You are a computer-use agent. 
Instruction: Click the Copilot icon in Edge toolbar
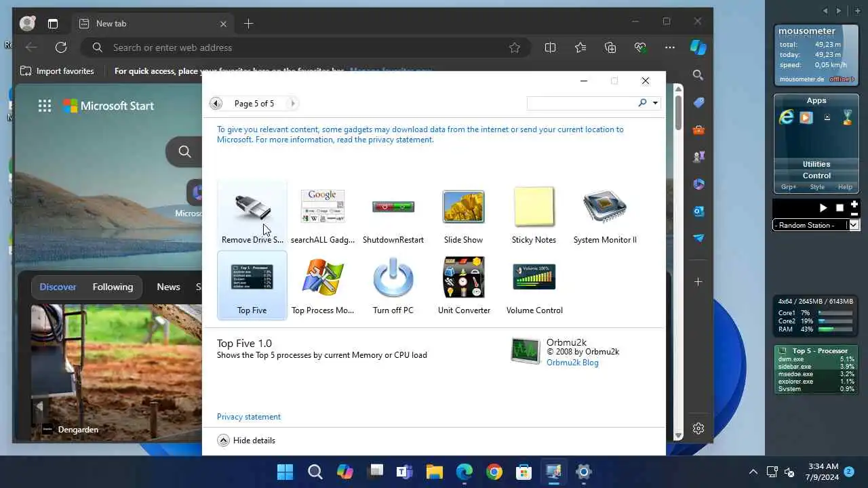pyautogui.click(x=698, y=47)
